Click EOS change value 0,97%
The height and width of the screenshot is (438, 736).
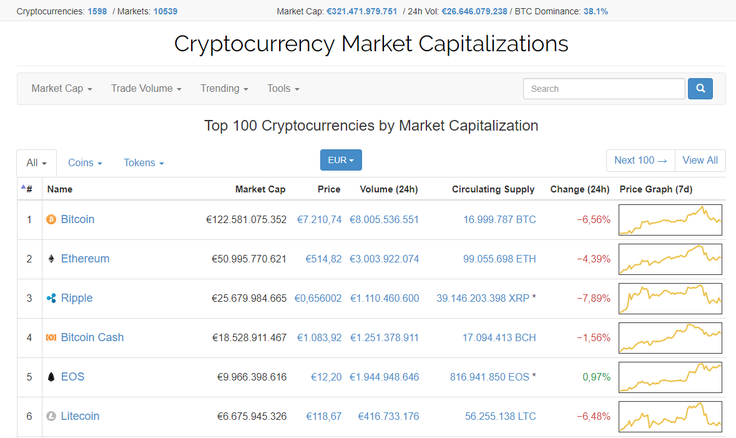[x=596, y=377]
